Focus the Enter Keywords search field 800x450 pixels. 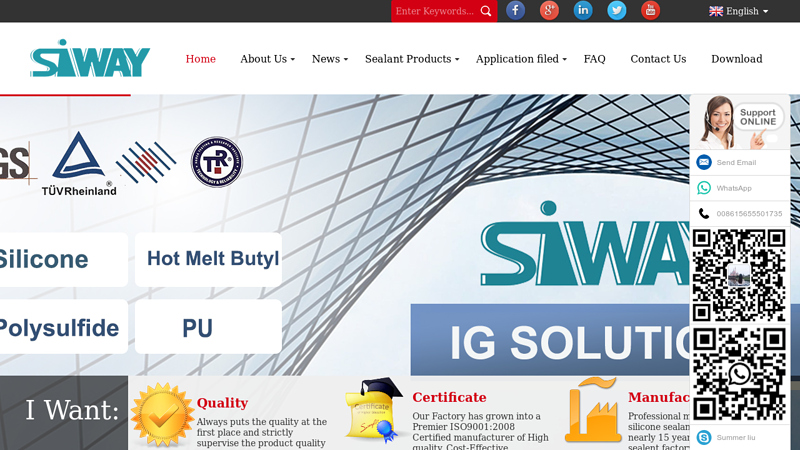coord(435,11)
